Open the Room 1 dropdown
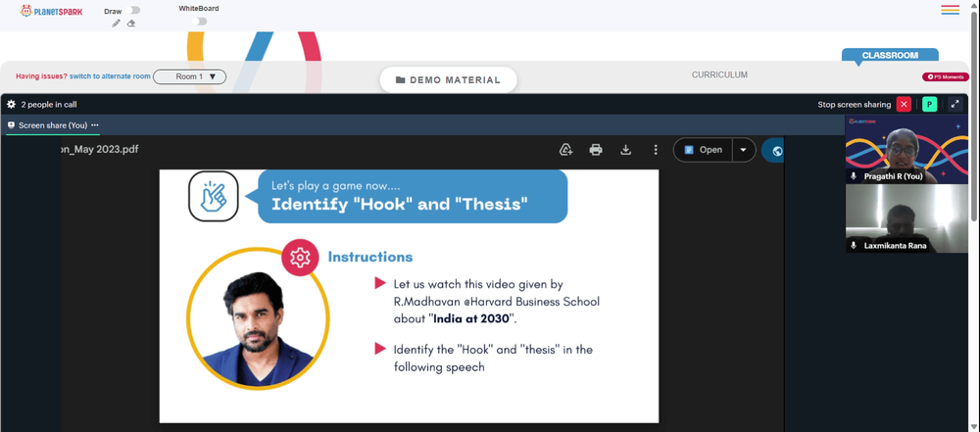Screen dimensions: 980x432 pyautogui.click(x=189, y=76)
